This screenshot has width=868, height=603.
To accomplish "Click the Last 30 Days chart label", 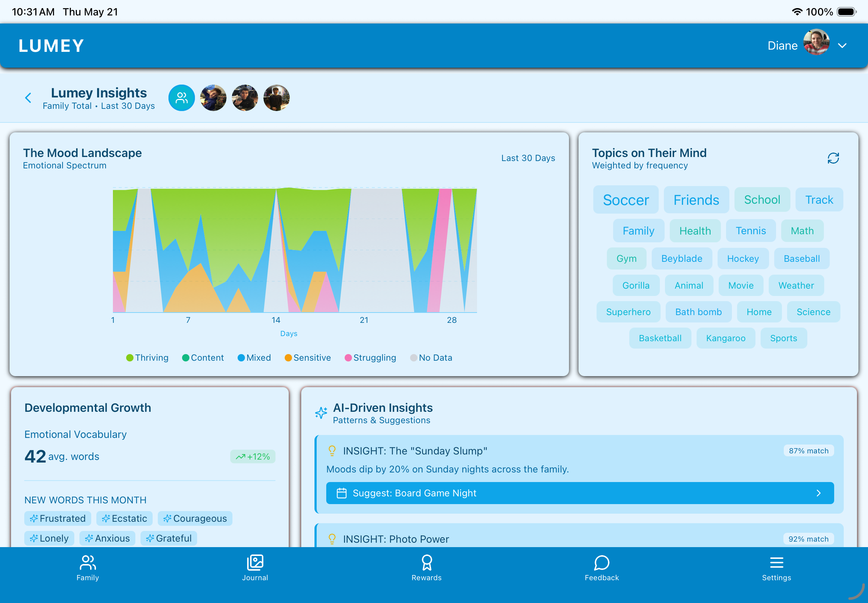I will pyautogui.click(x=528, y=158).
